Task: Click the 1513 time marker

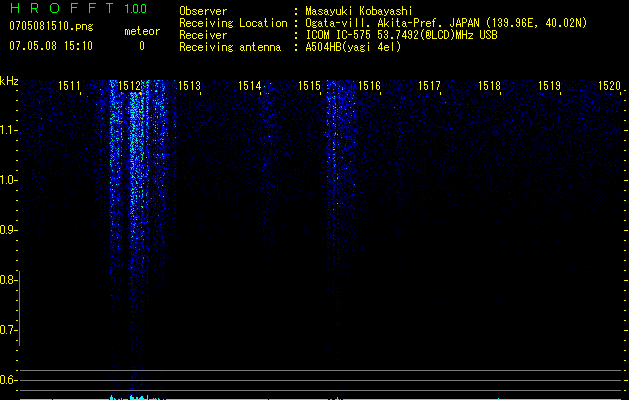Action: pyautogui.click(x=189, y=86)
